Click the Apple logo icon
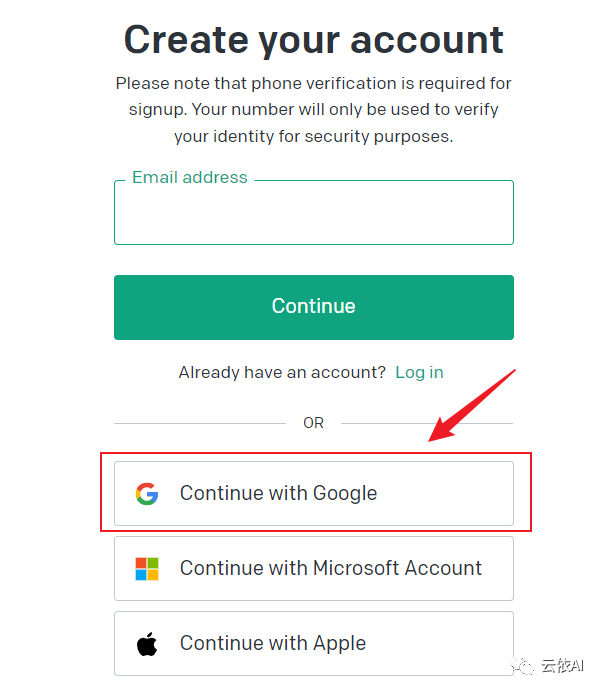Image resolution: width=603 pixels, height=692 pixels. coord(147,644)
